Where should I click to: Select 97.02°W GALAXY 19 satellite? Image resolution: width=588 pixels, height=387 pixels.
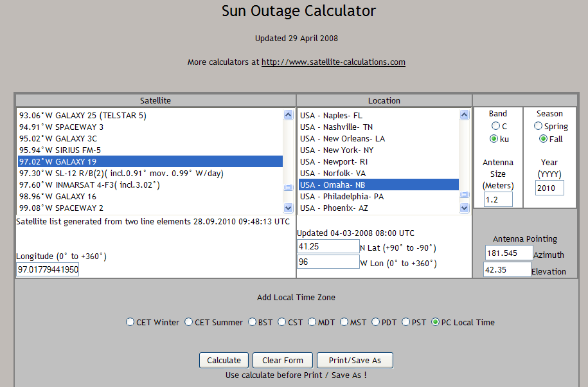(x=150, y=161)
